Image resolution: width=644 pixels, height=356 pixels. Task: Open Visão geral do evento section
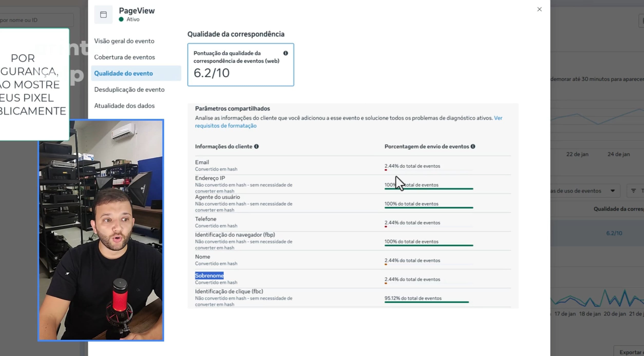click(x=124, y=41)
